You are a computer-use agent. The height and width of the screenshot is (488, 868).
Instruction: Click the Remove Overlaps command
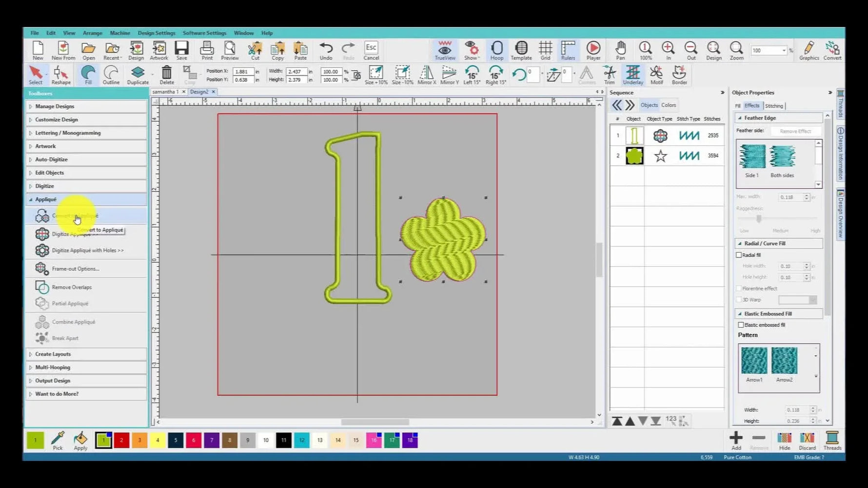(72, 287)
